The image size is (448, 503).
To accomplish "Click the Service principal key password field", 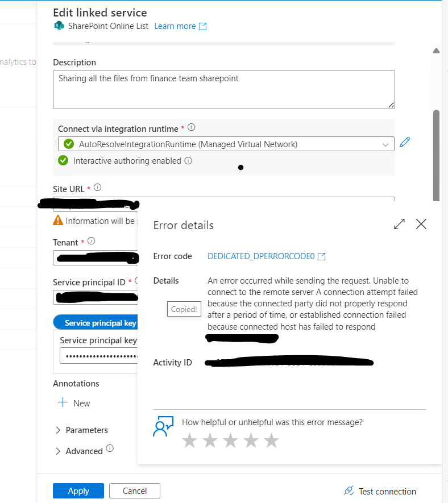I will [x=99, y=356].
